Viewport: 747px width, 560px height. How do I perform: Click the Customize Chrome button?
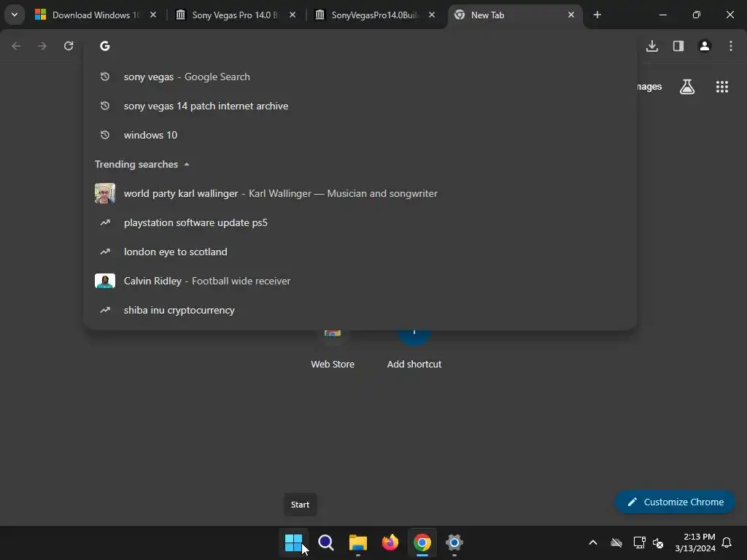click(x=675, y=502)
